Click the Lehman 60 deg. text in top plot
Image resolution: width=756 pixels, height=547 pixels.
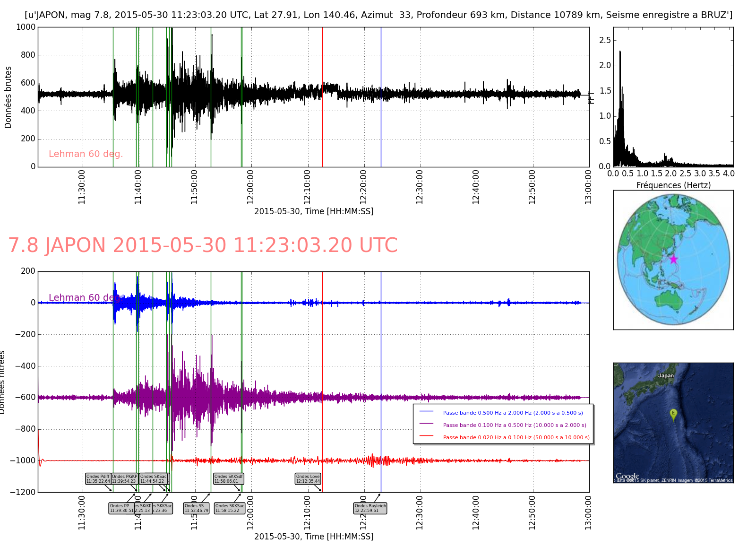click(x=86, y=154)
